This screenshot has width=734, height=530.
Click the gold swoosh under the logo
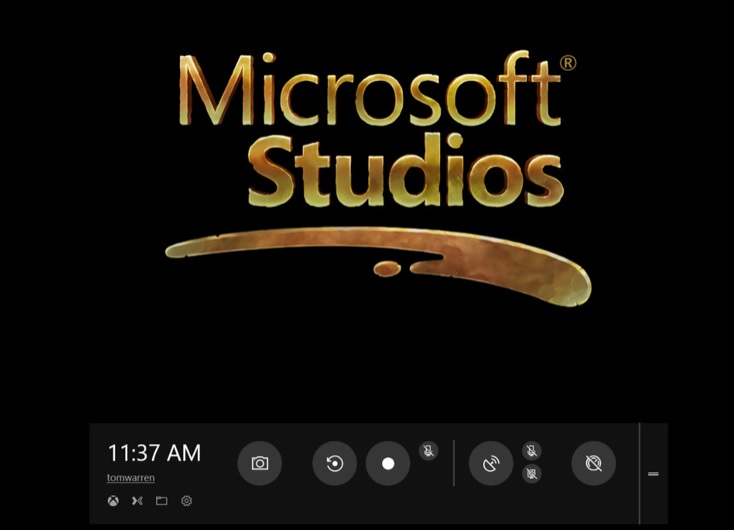pyautogui.click(x=380, y=250)
